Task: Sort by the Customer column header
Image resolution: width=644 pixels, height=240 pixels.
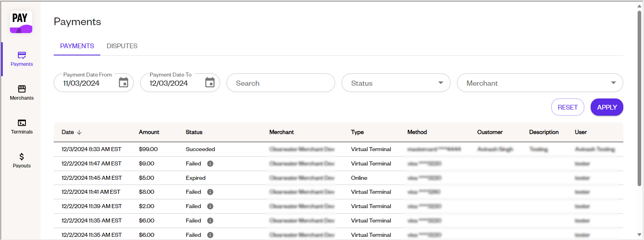Action: pyautogui.click(x=490, y=132)
